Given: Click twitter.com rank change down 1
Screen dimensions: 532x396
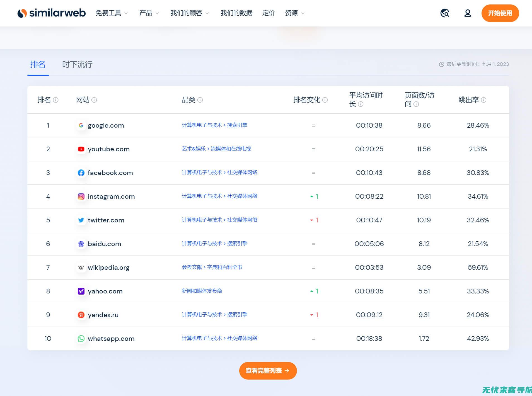Looking at the screenshot, I should click(x=314, y=220).
